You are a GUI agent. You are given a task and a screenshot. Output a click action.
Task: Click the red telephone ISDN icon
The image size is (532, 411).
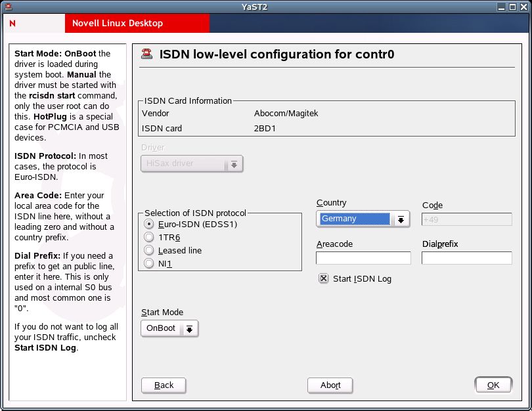(x=146, y=54)
